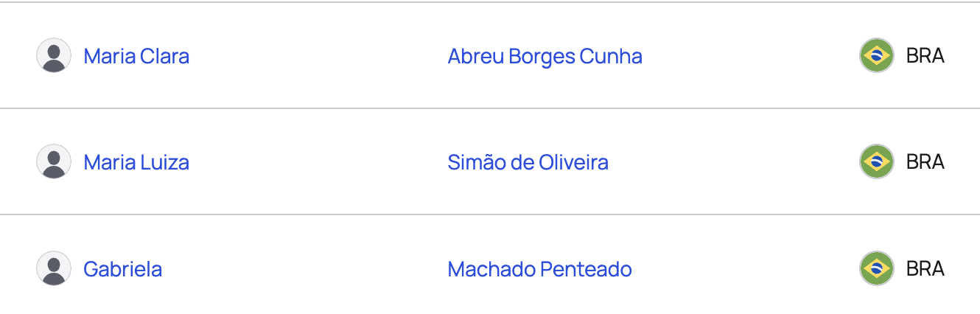Click empty area between Machado Penteado and flag
Screen dimensions: 980x314
coord(746,269)
